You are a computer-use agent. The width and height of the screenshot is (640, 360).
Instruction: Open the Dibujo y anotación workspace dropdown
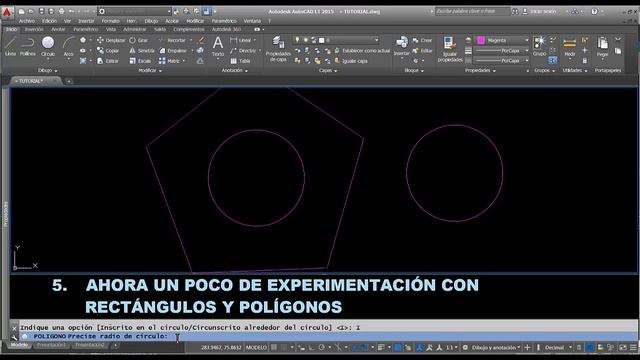tap(496, 348)
